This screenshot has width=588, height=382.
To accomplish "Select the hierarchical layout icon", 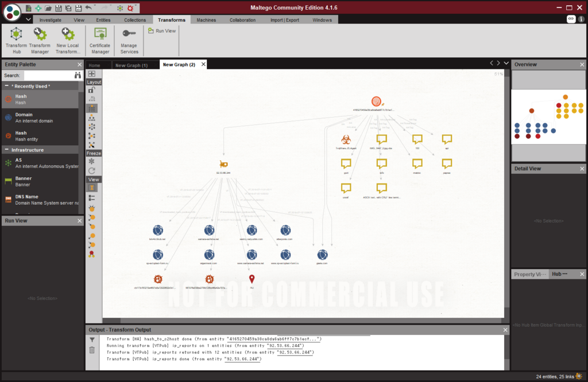I will [x=92, y=118].
